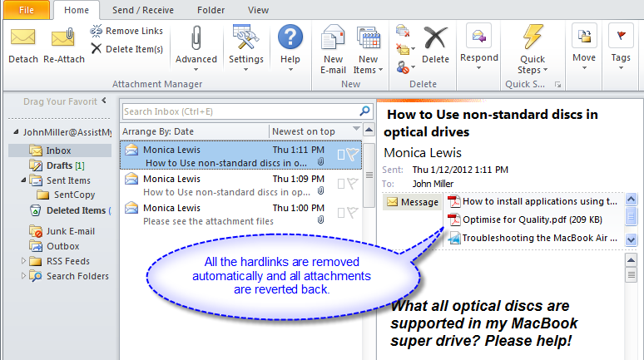This screenshot has width=644, height=360.
Task: Expand the Search Folders tree node
Action: (x=23, y=276)
